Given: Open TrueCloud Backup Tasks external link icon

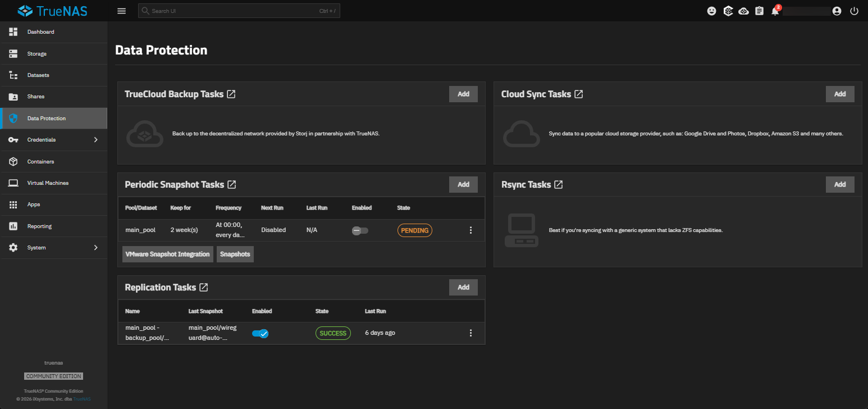Looking at the screenshot, I should pyautogui.click(x=231, y=94).
